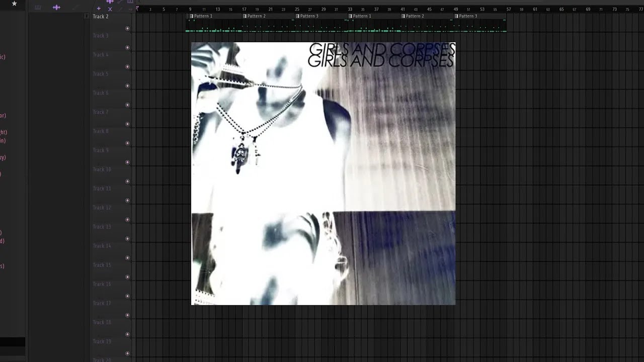
Task: Toggle the mute dot for Track 9
Action: [127, 162]
